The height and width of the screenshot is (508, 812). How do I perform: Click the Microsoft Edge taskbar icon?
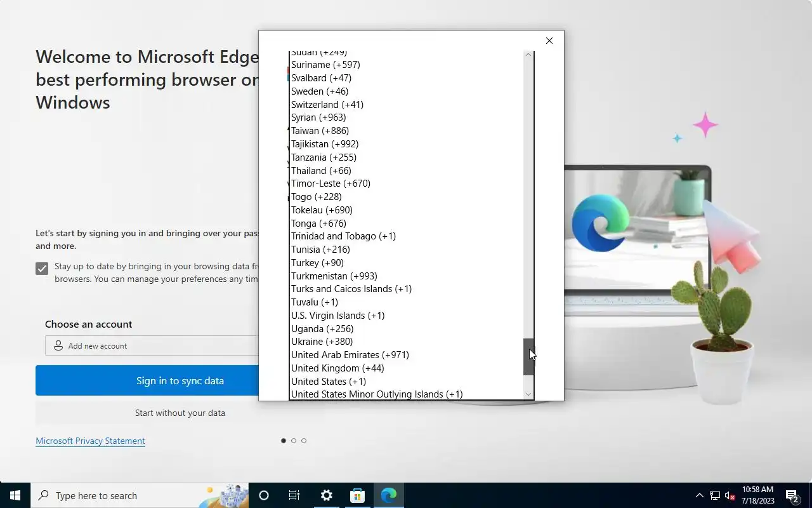point(388,495)
